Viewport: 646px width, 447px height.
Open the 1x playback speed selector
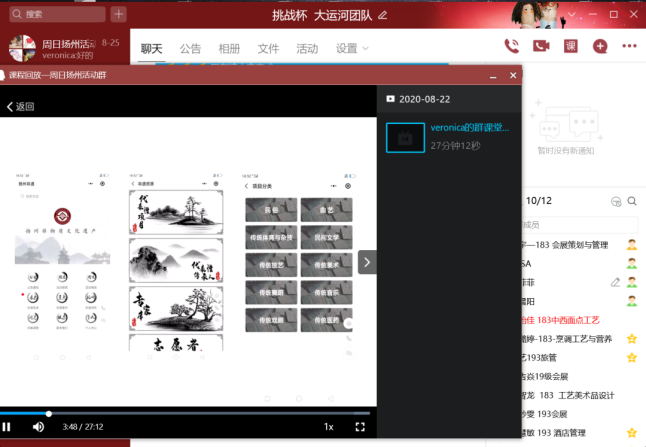(328, 427)
